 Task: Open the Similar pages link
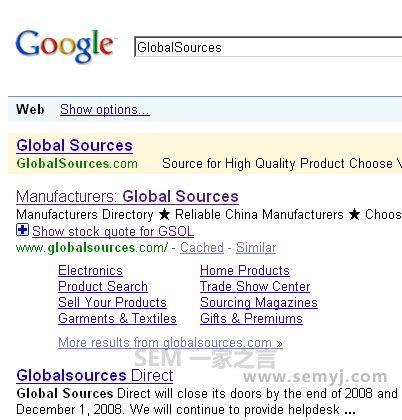pyautogui.click(x=256, y=247)
